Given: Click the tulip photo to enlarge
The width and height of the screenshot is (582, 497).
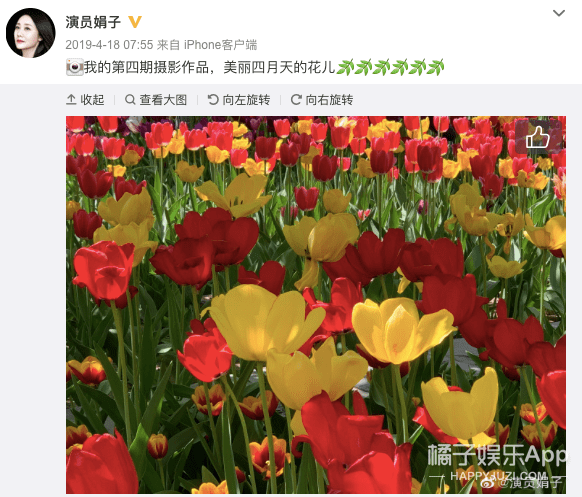Looking at the screenshot, I should (x=316, y=305).
